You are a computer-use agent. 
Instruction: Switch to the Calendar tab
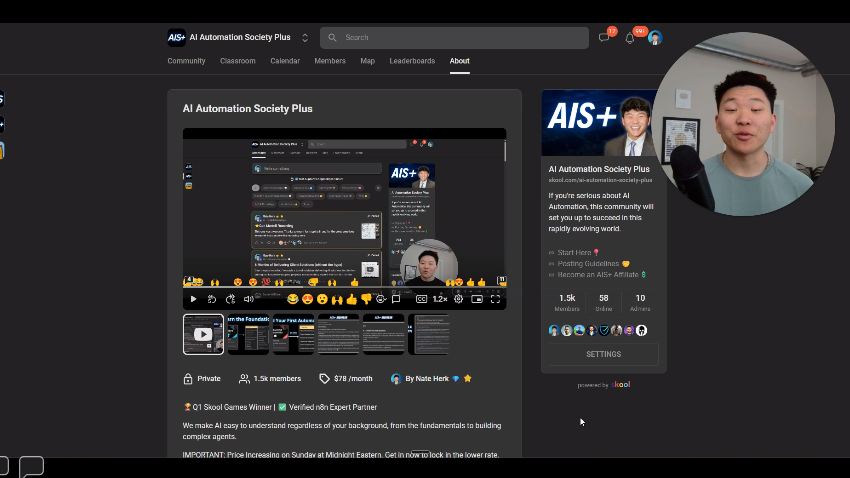point(285,61)
